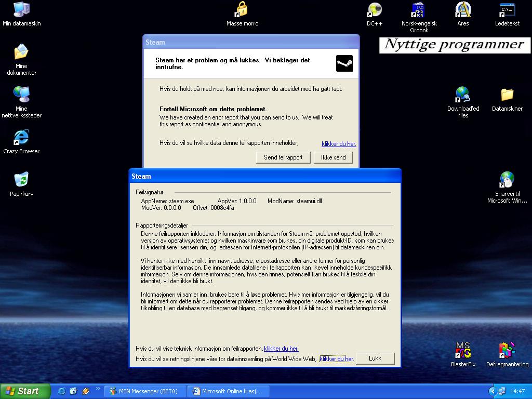Open the Masse morro locked folder

click(242, 10)
